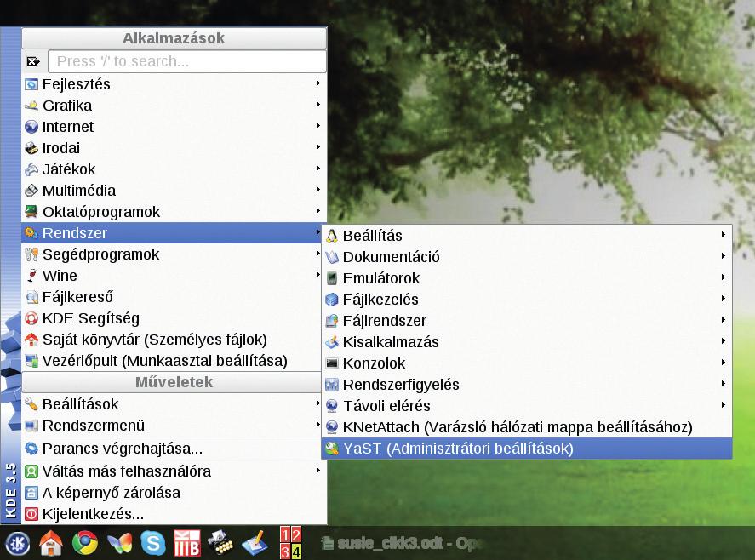The width and height of the screenshot is (755, 560).
Task: Open the Irodai category
Action: point(174,148)
